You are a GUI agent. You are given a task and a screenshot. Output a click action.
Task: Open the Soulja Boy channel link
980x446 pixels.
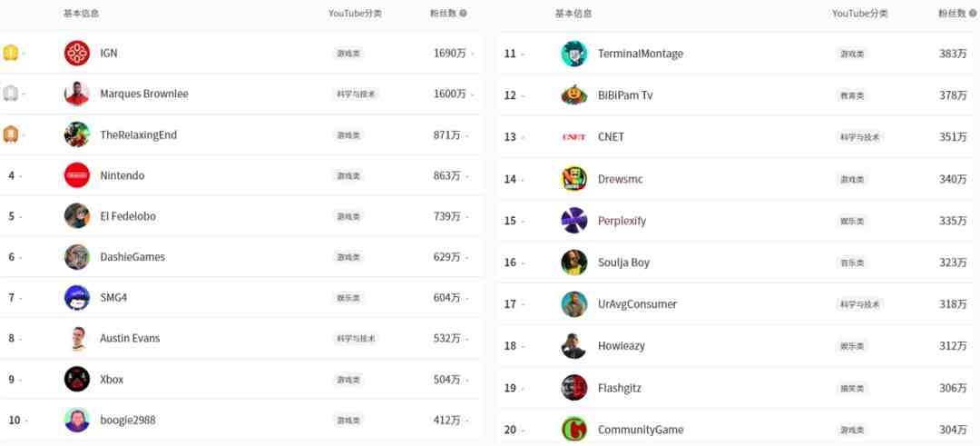pyautogui.click(x=623, y=263)
